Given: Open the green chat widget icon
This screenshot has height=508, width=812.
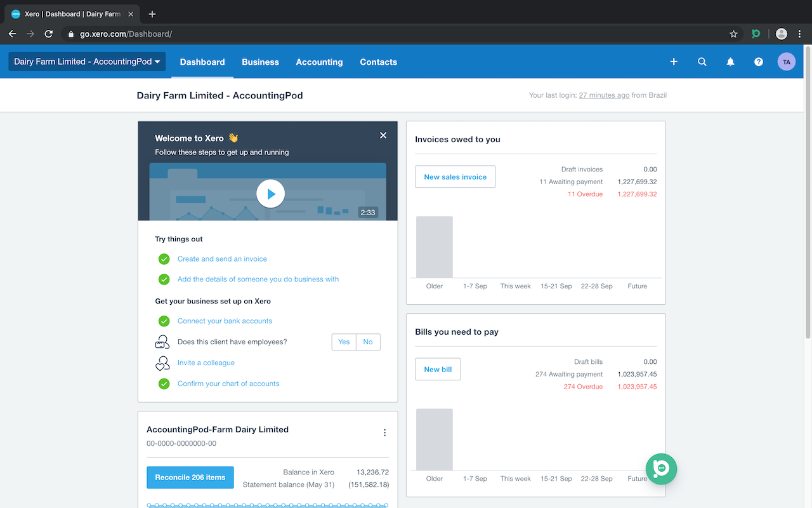Looking at the screenshot, I should 662,469.
